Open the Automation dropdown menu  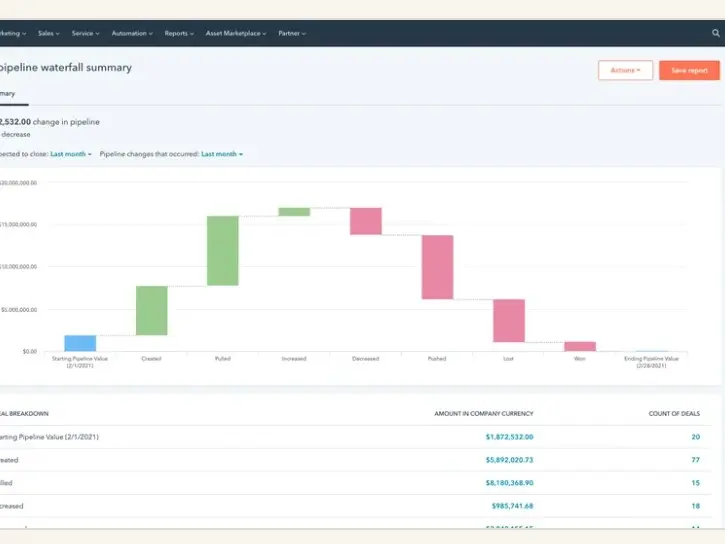(x=132, y=33)
